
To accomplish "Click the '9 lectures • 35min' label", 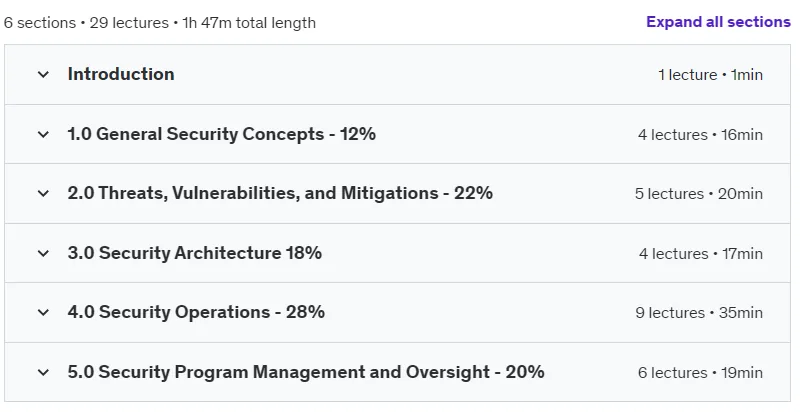I will [x=699, y=313].
